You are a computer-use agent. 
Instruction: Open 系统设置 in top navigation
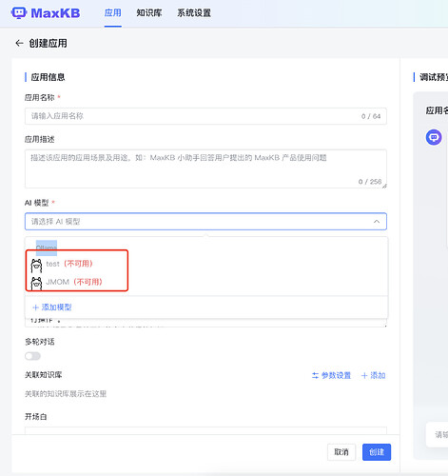(194, 13)
